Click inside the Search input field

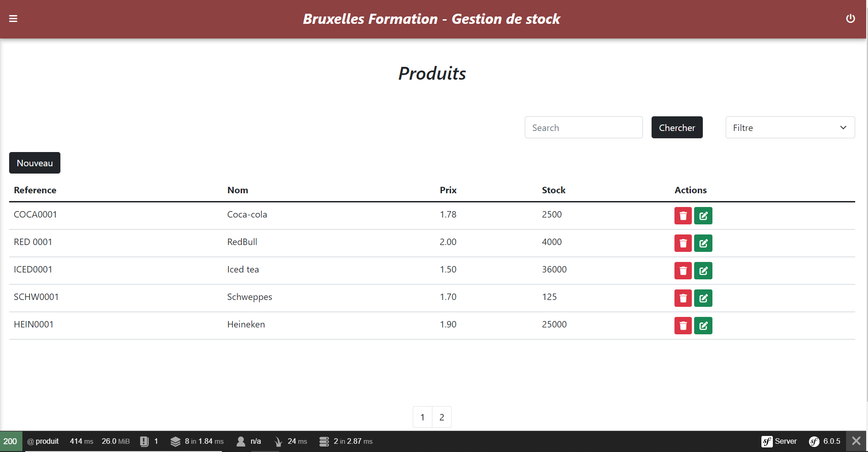583,127
